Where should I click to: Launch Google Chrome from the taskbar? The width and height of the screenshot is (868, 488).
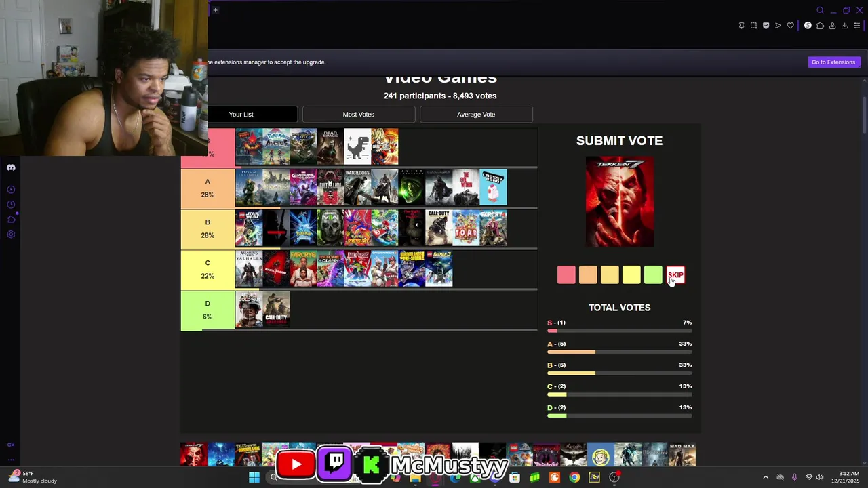[574, 477]
